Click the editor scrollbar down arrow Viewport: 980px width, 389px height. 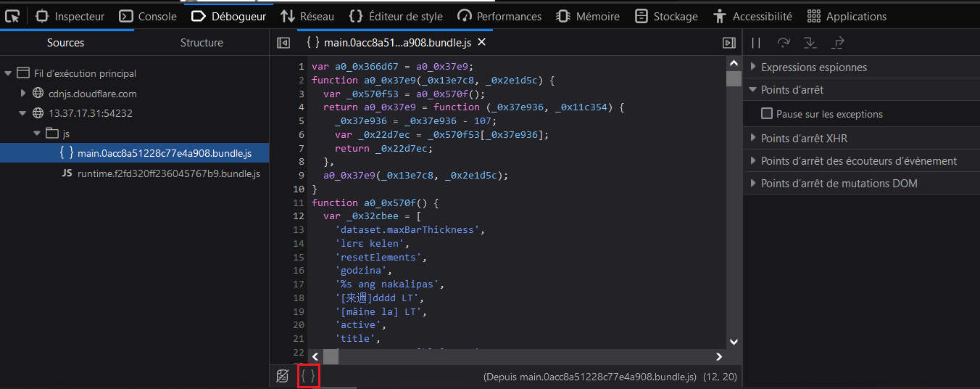[734, 341]
